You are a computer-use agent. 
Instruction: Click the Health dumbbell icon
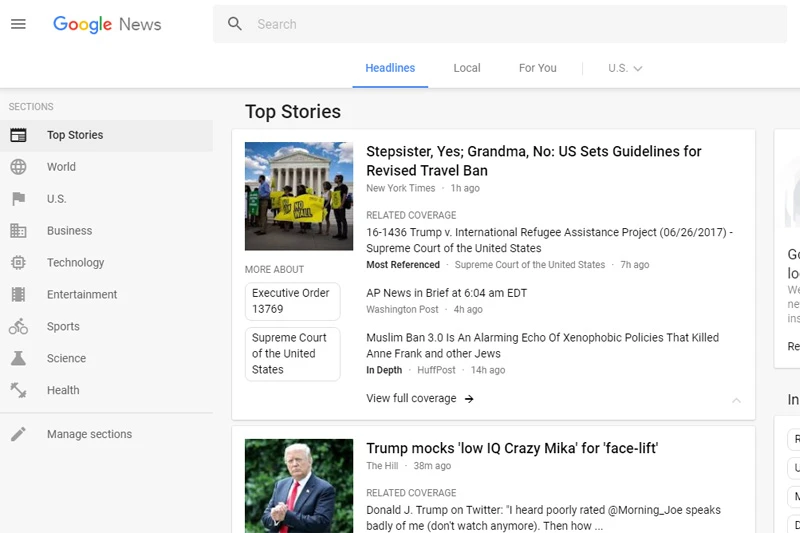point(18,390)
